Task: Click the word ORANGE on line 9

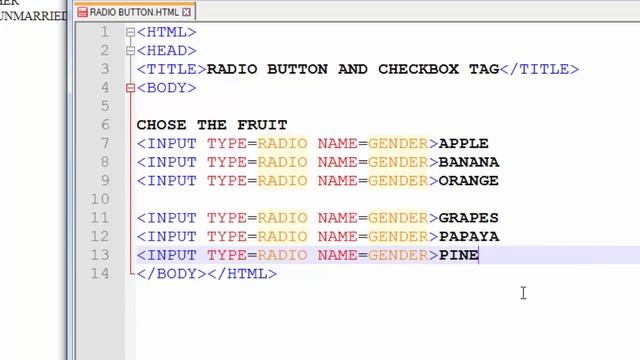Action: (x=469, y=181)
